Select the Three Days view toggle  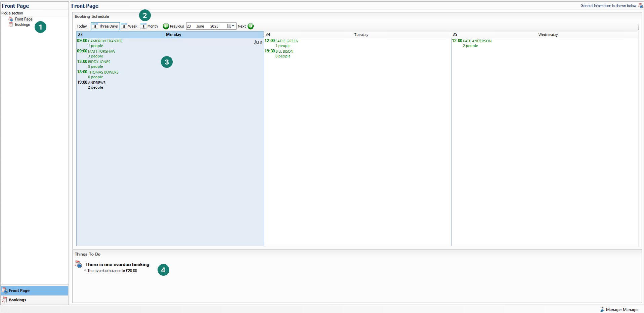(105, 26)
